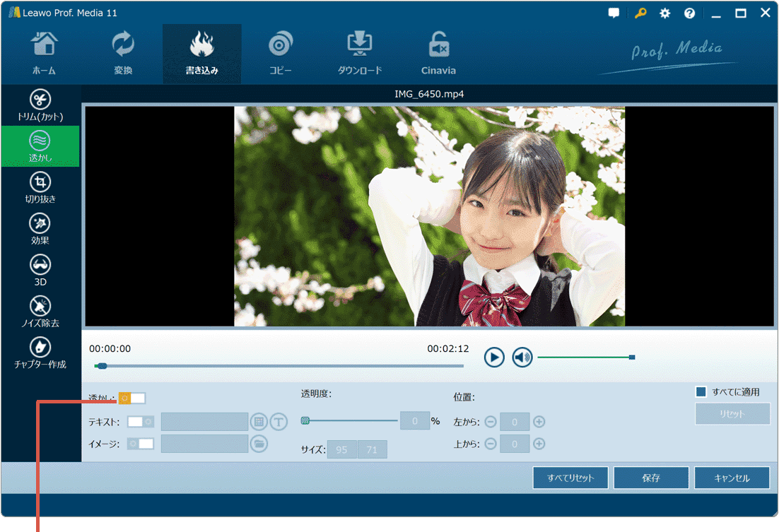Click the key registration icon in title bar

[x=640, y=13]
